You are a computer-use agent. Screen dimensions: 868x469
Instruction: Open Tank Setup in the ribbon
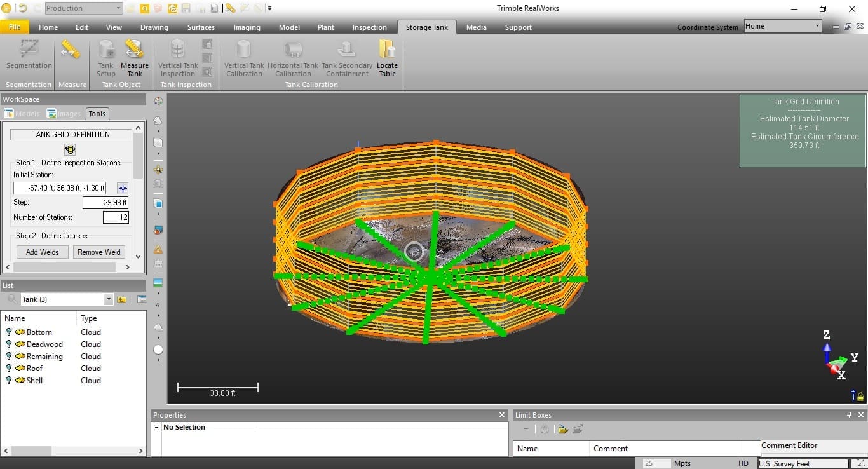(x=106, y=58)
